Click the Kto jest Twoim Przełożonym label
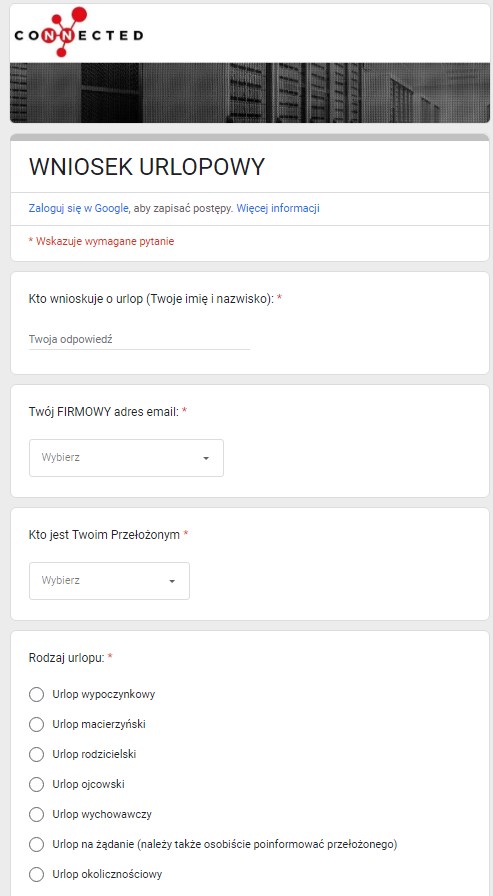The height and width of the screenshot is (896, 493). pyautogui.click(x=109, y=535)
